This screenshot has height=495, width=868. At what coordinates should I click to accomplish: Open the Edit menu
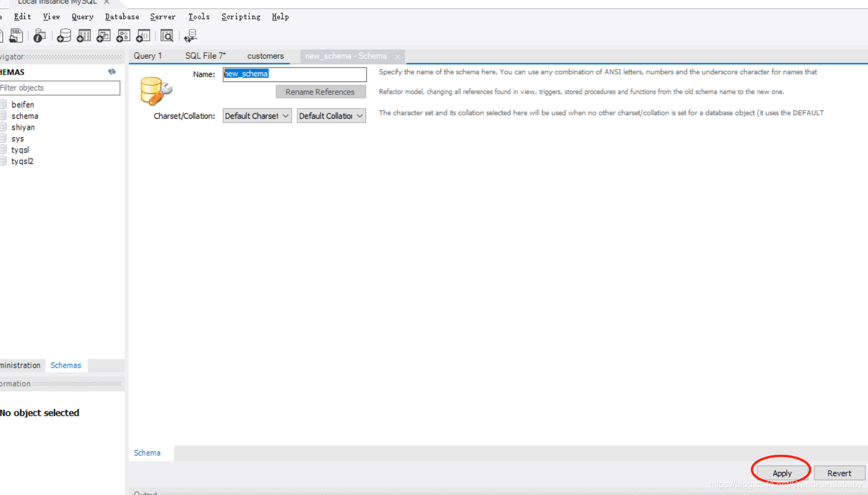[23, 17]
